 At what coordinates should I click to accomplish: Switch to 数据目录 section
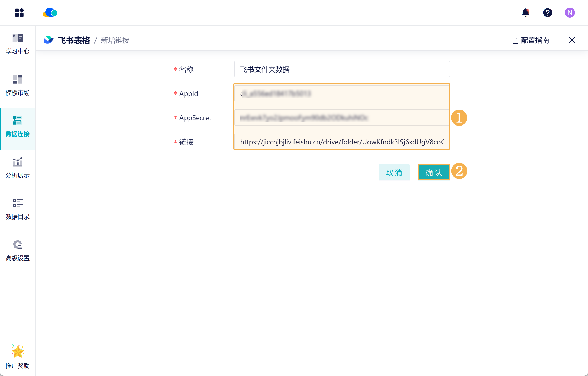pyautogui.click(x=18, y=209)
